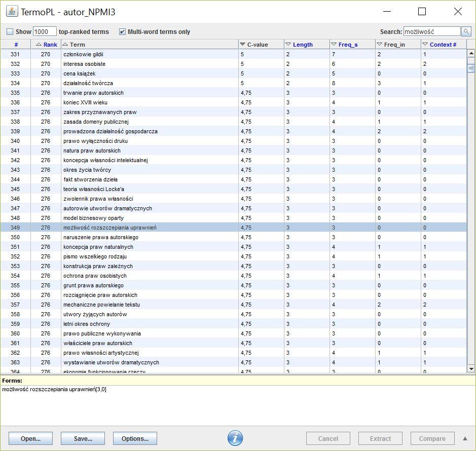Screen dimensions: 476x451
Task: Click the Search input field
Action: 432,31
